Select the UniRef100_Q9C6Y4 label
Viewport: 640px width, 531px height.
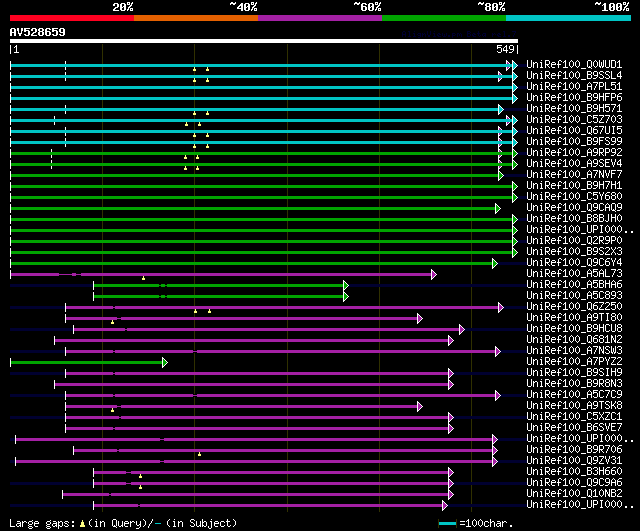(574, 263)
